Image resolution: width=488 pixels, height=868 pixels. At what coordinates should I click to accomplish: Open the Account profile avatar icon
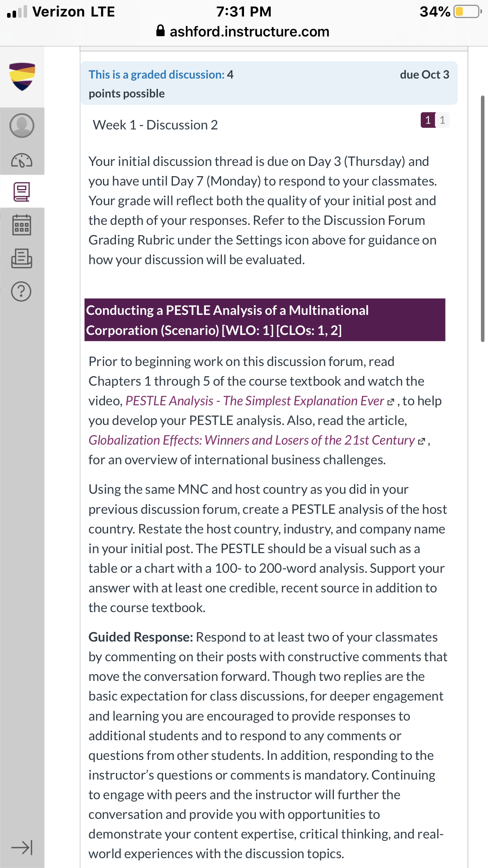(x=22, y=126)
